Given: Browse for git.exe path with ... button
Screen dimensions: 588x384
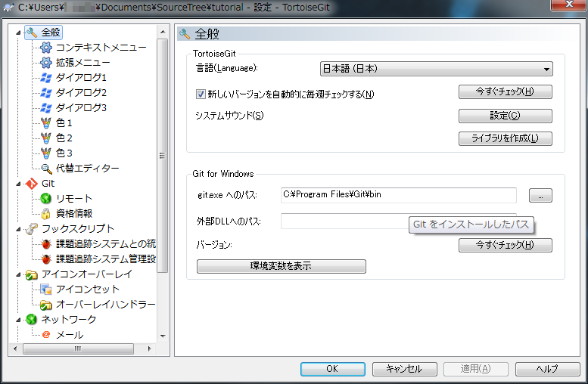Looking at the screenshot, I should click(540, 196).
